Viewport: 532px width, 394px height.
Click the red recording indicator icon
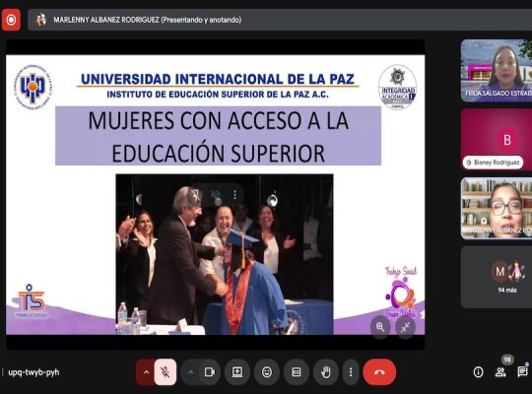11,20
